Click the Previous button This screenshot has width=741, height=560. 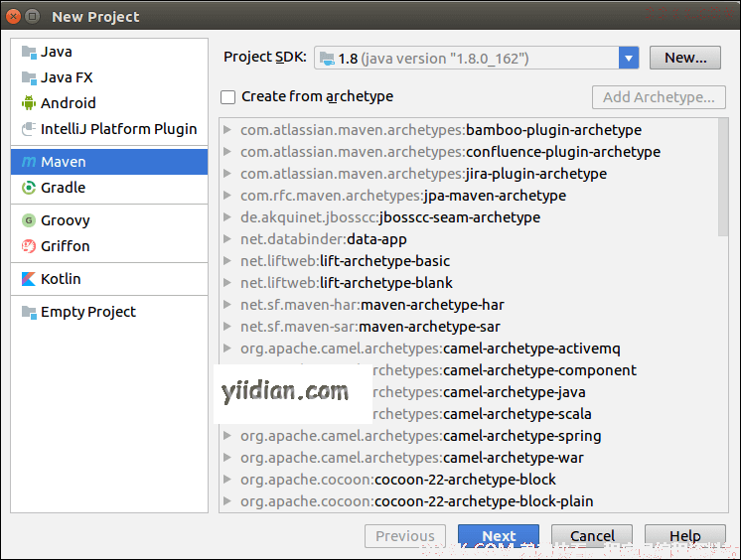point(405,536)
